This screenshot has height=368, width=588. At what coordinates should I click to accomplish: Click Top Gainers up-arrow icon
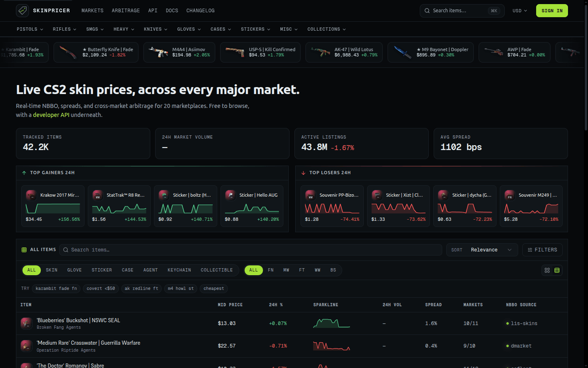click(x=24, y=173)
